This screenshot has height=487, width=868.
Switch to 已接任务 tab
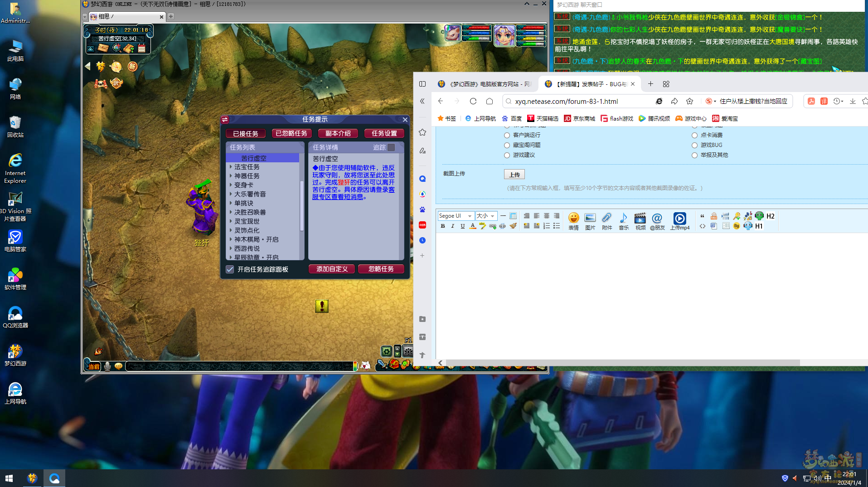pos(246,133)
